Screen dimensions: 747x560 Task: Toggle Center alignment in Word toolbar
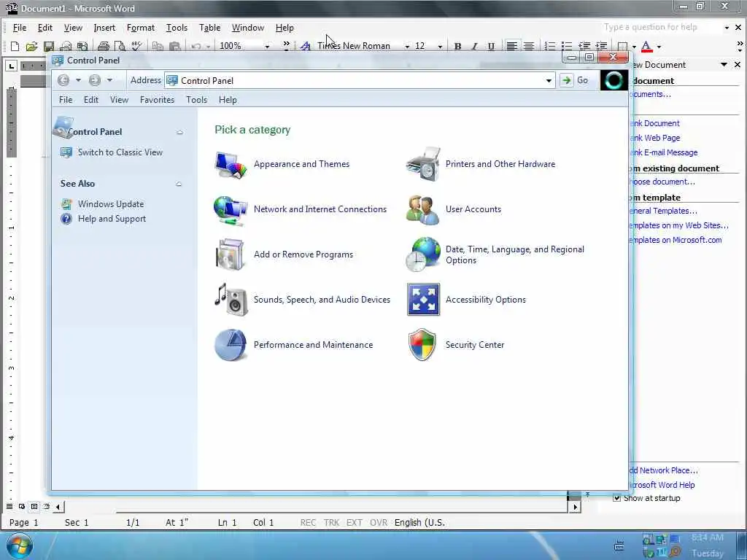[529, 46]
